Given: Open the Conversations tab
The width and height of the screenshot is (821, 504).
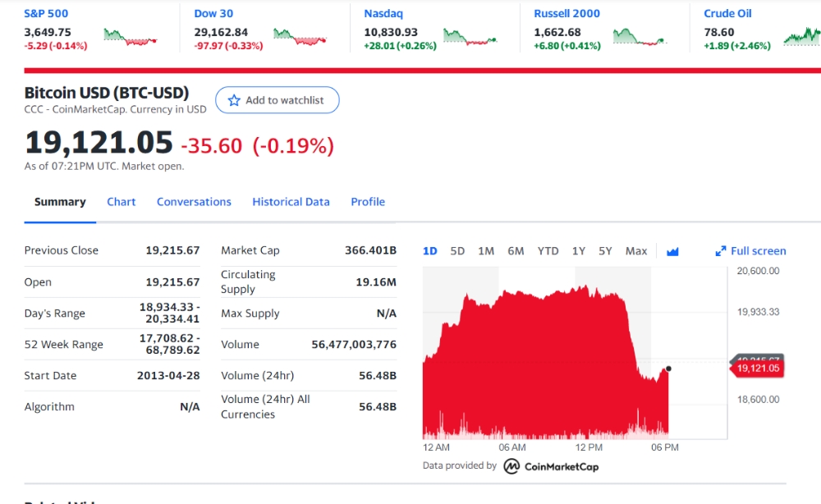Looking at the screenshot, I should (x=194, y=202).
